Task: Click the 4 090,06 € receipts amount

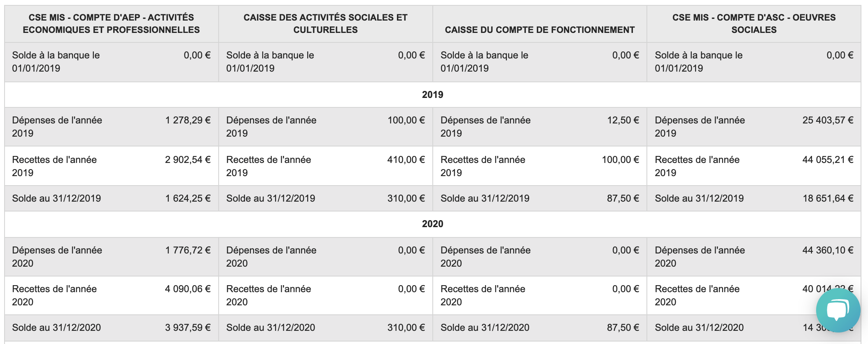Action: [188, 289]
